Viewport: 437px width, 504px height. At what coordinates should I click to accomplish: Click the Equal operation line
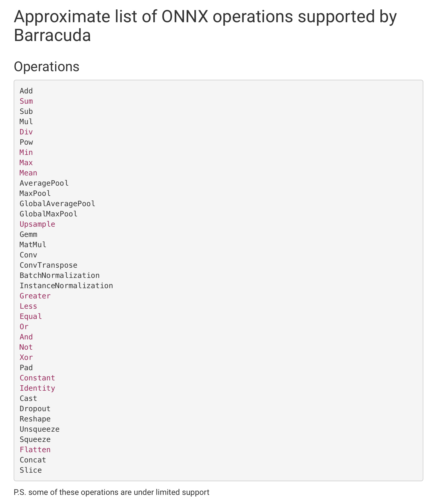click(x=31, y=316)
